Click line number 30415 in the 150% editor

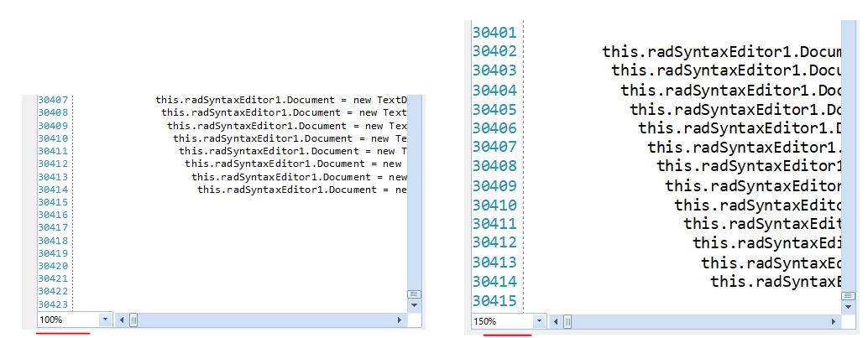tap(494, 301)
